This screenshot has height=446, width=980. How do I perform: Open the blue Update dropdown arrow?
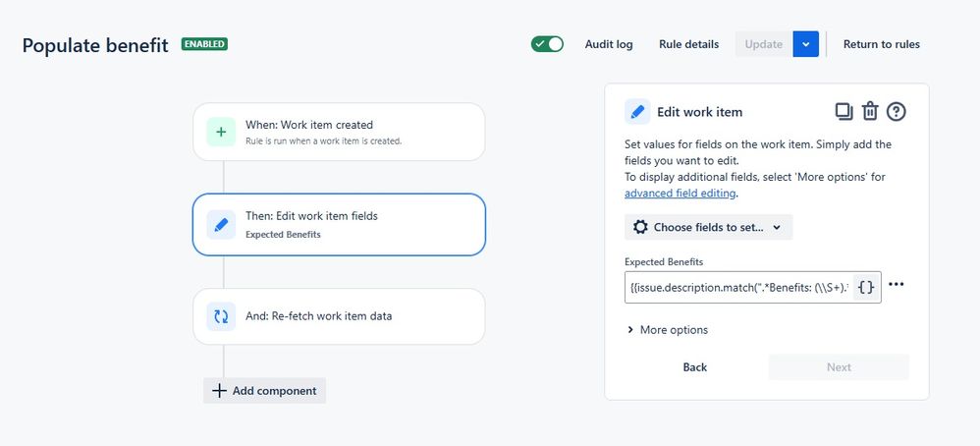805,44
